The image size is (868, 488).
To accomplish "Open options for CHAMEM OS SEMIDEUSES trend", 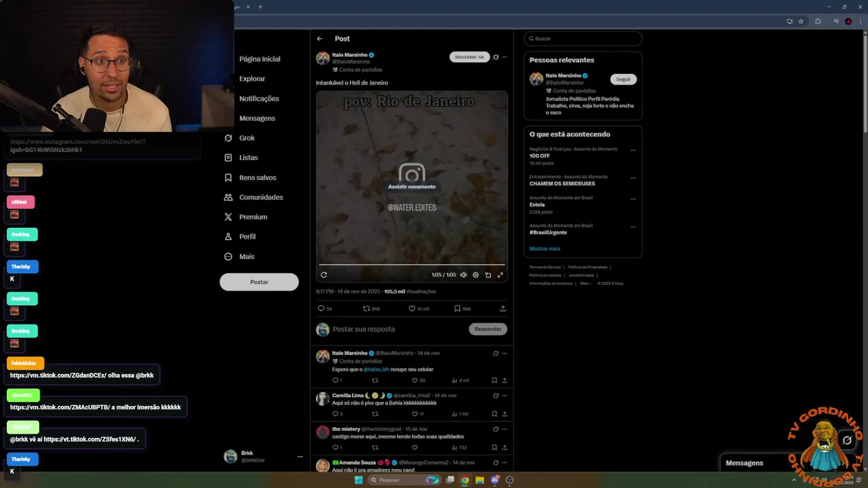I will tap(633, 178).
